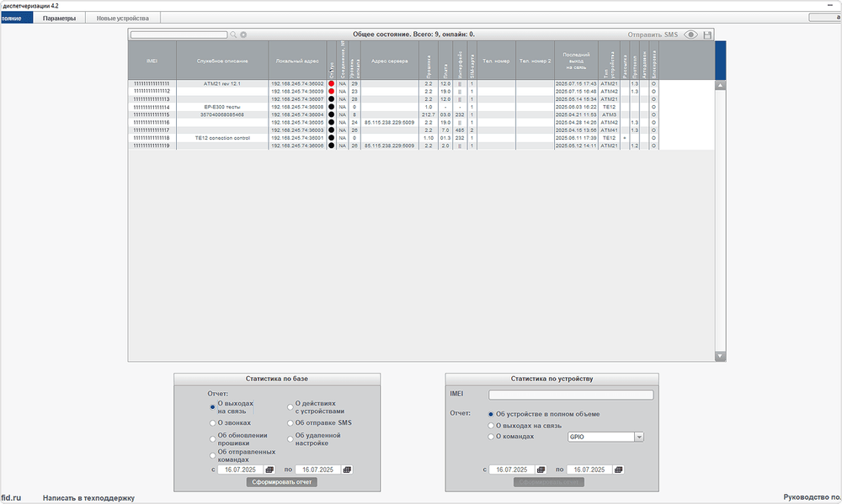
Task: Click the "Написать в техподдержку" link
Action: (x=88, y=498)
